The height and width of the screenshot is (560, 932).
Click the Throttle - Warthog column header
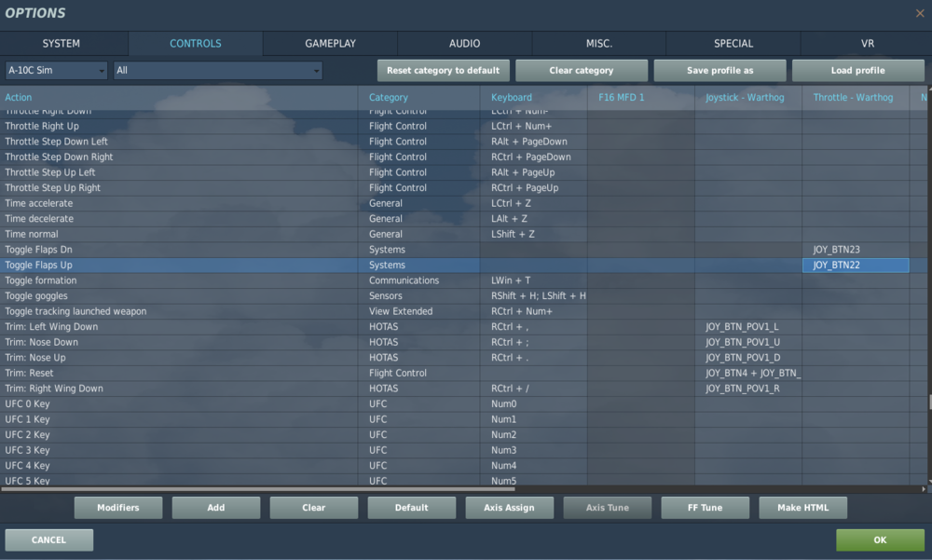[x=856, y=97]
